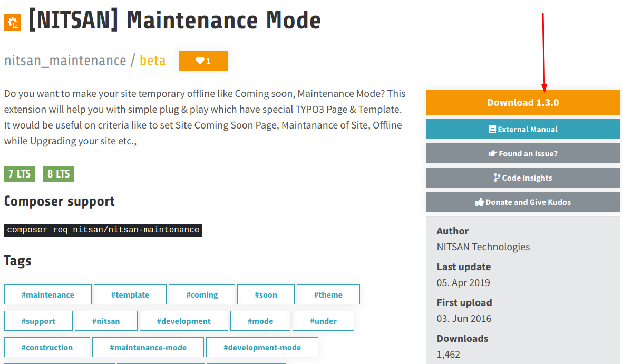The width and height of the screenshot is (623, 364).
Task: Click Download 1.3.0
Action: pyautogui.click(x=522, y=102)
